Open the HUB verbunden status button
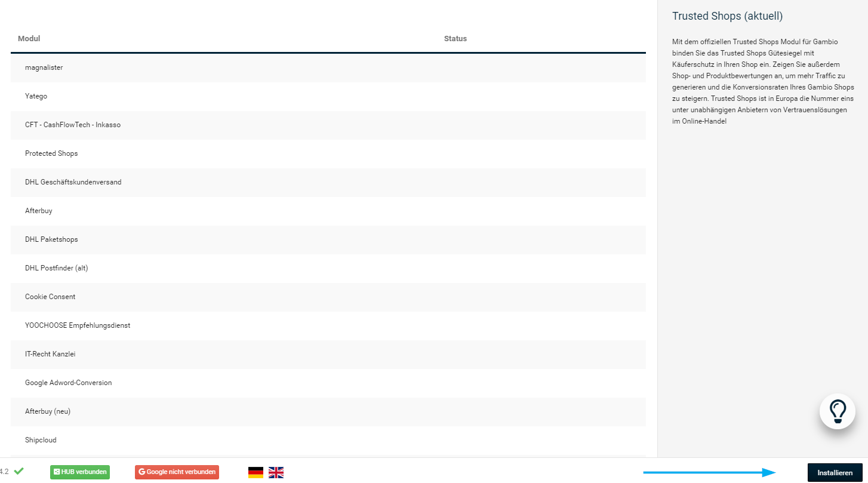Screen dimensions: 868x483 pyautogui.click(x=80, y=472)
